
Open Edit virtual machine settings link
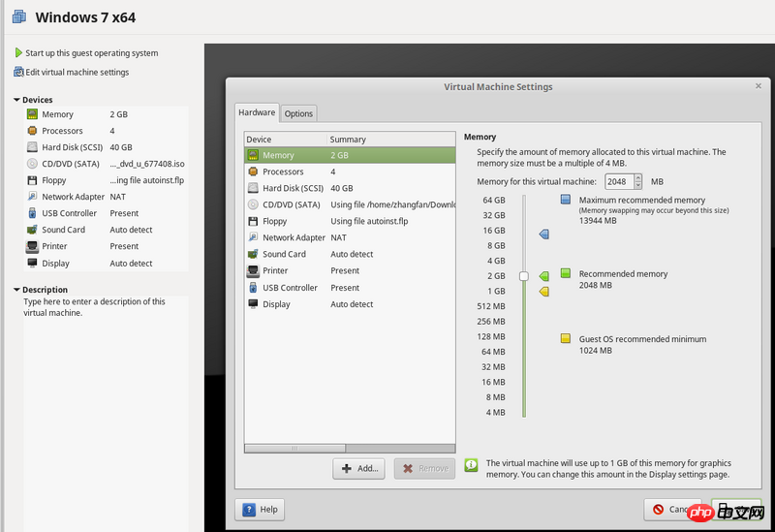77,72
